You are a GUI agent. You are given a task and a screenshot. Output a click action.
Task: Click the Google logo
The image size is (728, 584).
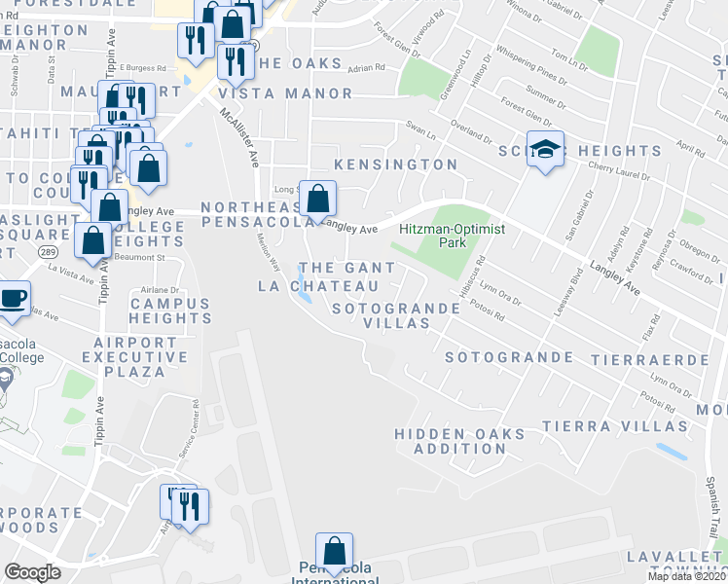[x=32, y=572]
